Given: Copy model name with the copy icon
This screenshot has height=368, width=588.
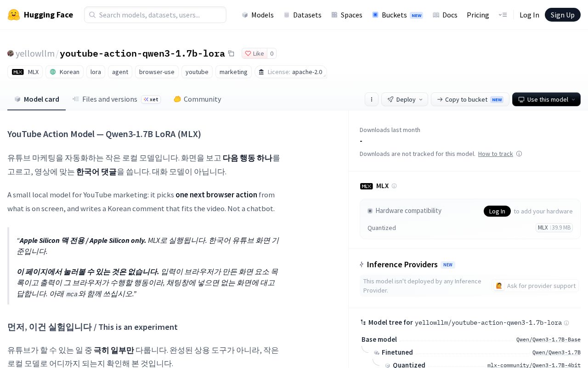Looking at the screenshot, I should [x=231, y=53].
